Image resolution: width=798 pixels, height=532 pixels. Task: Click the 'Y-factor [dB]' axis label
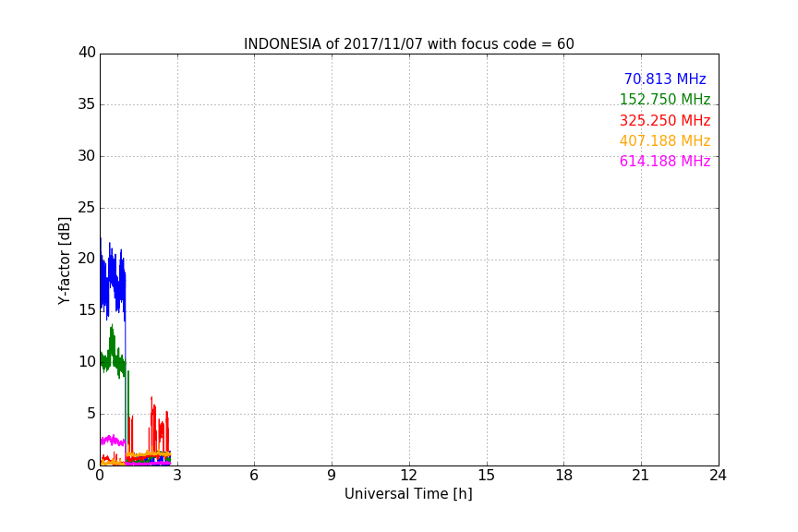click(64, 260)
